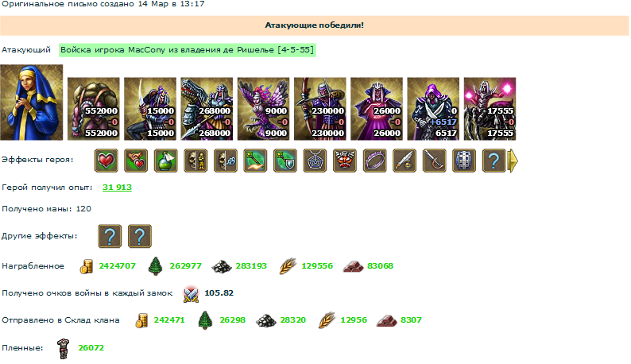Click the pentagram amulet effect icon

click(x=315, y=161)
